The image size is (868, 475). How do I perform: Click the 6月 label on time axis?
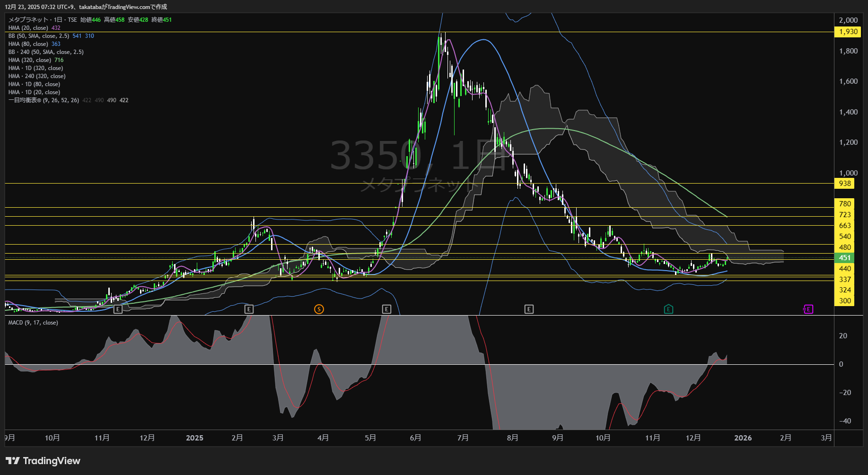click(x=415, y=438)
